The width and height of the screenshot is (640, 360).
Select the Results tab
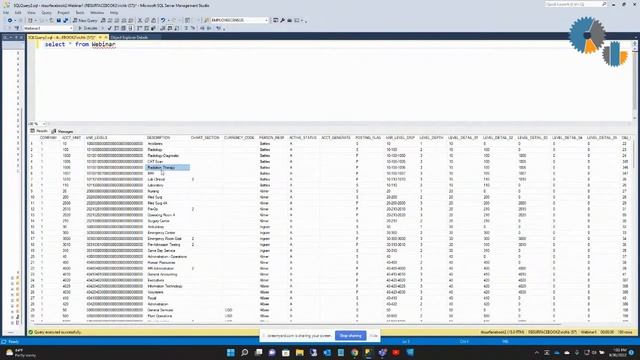pyautogui.click(x=40, y=131)
